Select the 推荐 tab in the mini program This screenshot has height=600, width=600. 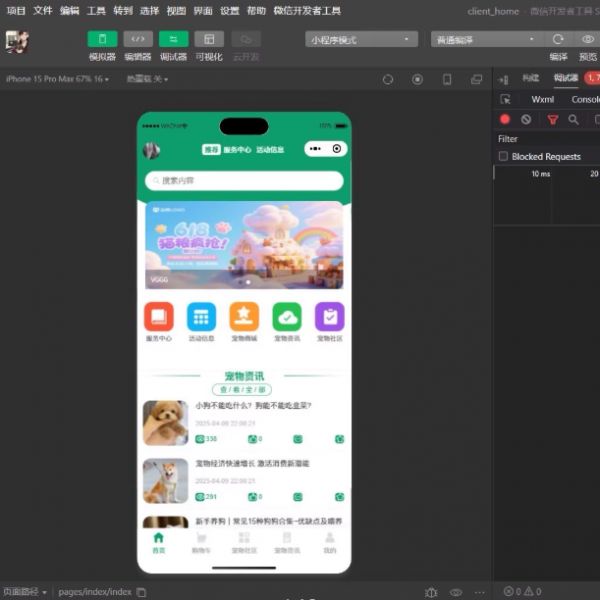coord(211,150)
